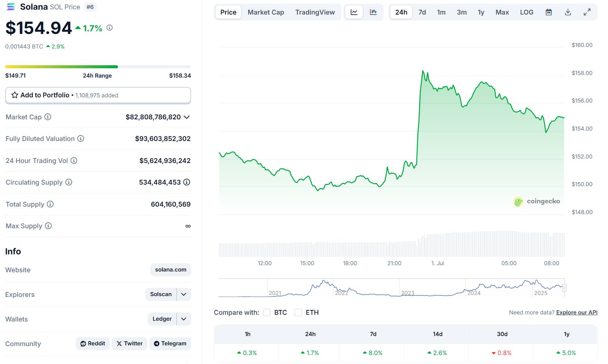Select the 1m time range
This screenshot has height=364, width=608.
442,12
